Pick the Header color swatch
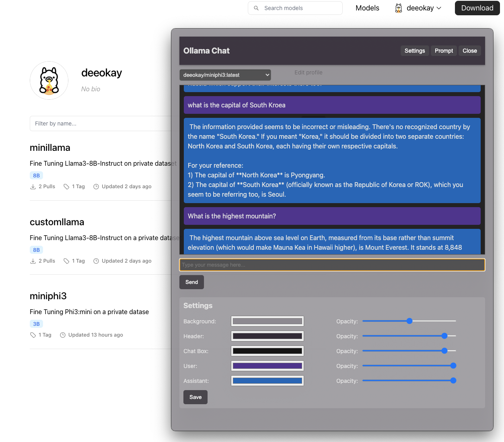This screenshot has height=442, width=504. pos(267,336)
